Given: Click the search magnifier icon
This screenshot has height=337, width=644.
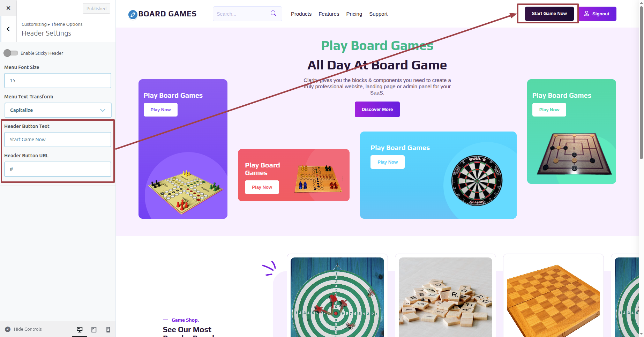Looking at the screenshot, I should coord(274,13).
